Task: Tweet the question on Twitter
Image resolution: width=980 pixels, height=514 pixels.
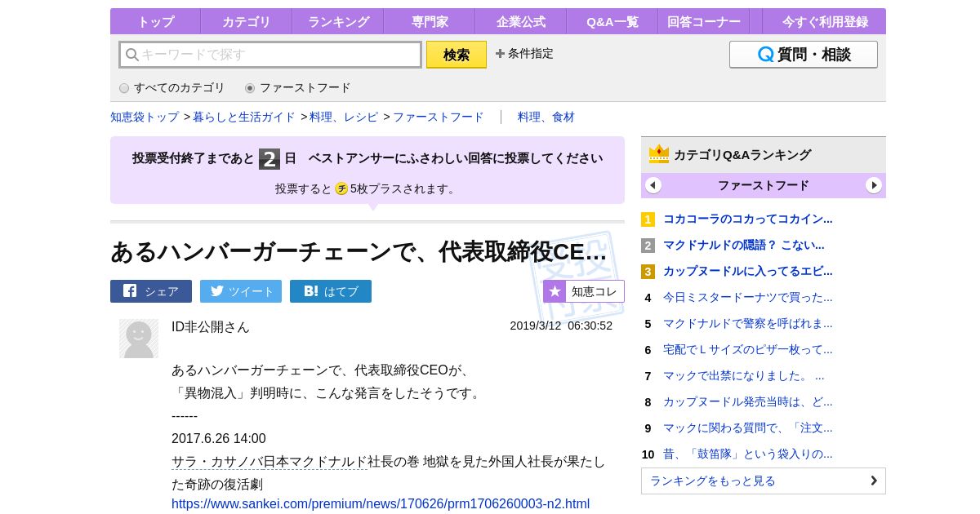Action: 241,291
